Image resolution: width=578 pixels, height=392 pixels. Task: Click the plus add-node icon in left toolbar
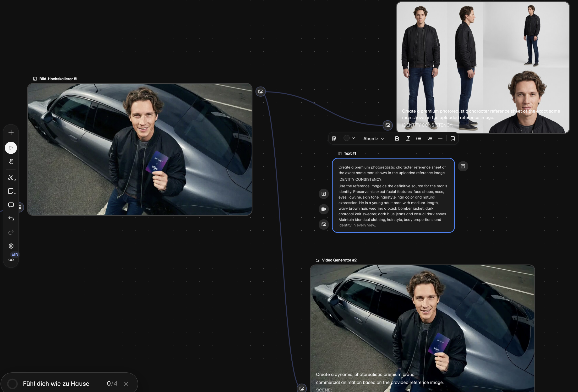pyautogui.click(x=11, y=132)
